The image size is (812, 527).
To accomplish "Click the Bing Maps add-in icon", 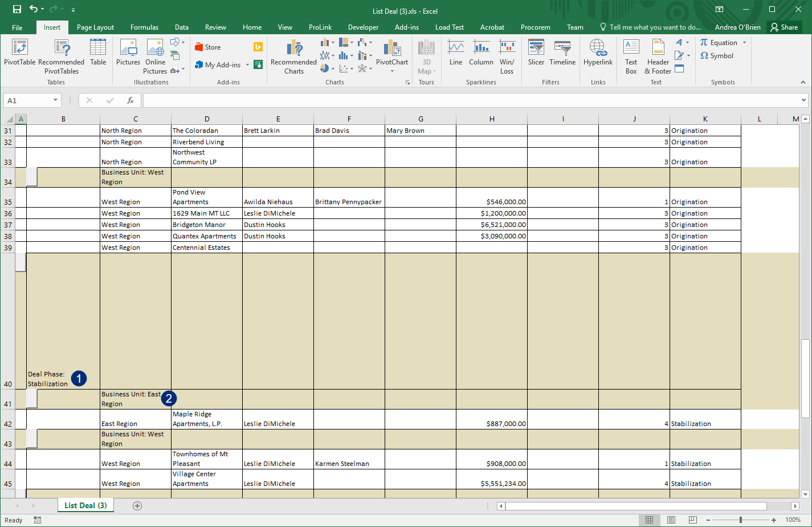I will (x=258, y=47).
